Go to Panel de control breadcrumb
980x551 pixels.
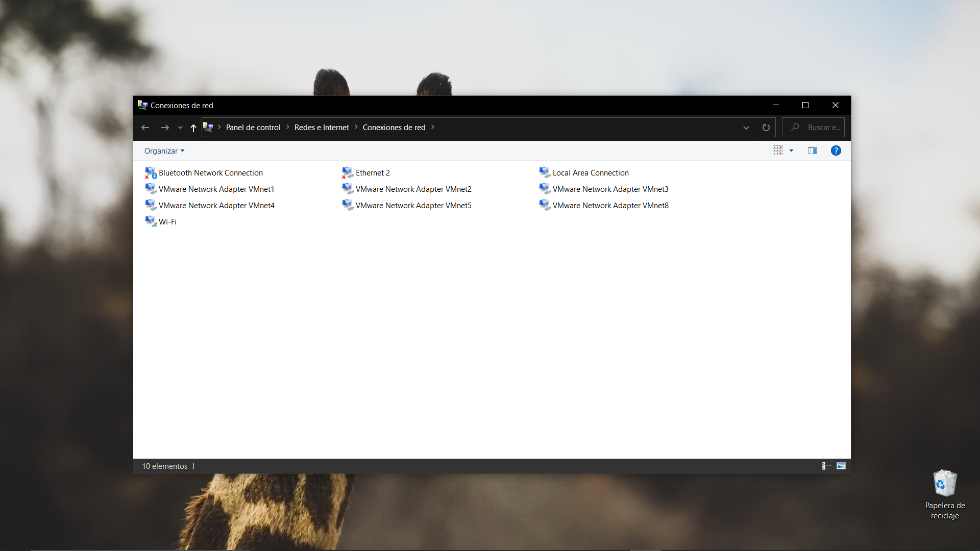coord(253,128)
